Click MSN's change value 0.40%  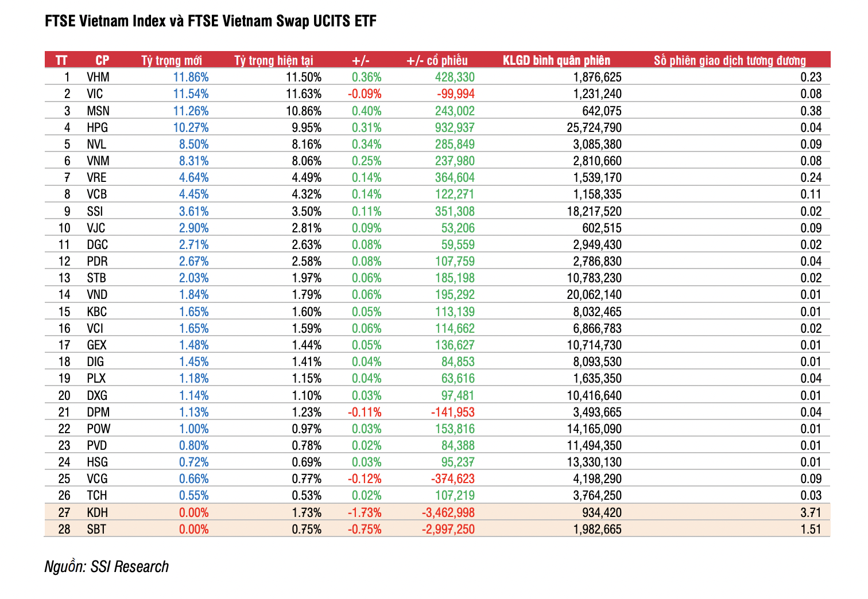click(x=367, y=111)
